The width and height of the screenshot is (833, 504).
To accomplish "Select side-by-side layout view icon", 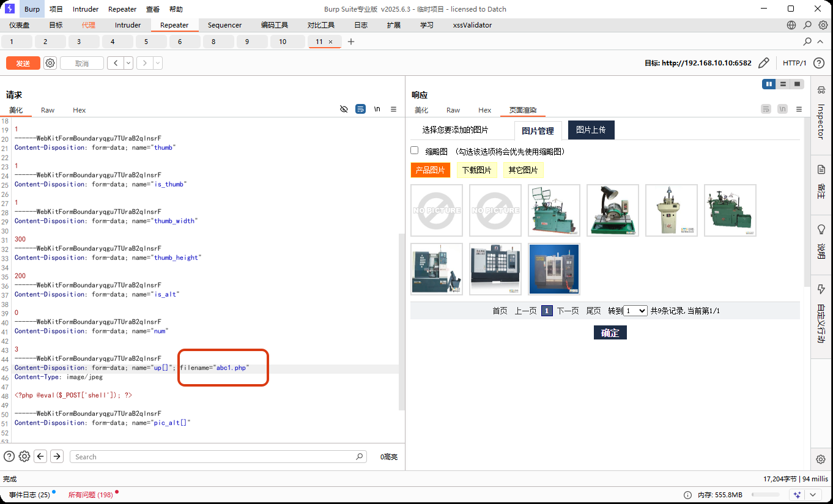I will click(769, 84).
